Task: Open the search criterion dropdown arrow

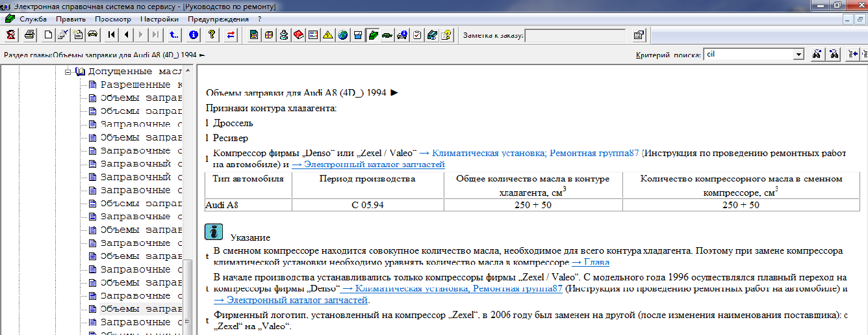Action: pos(799,55)
